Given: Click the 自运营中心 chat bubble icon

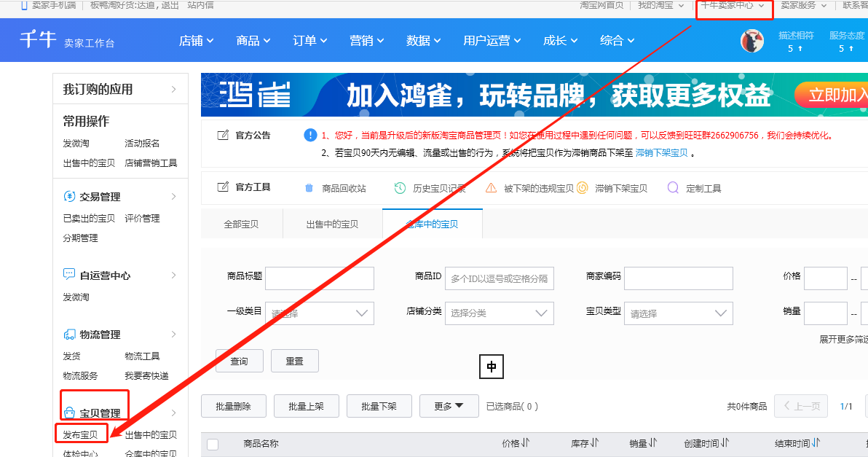Looking at the screenshot, I should pos(69,274).
